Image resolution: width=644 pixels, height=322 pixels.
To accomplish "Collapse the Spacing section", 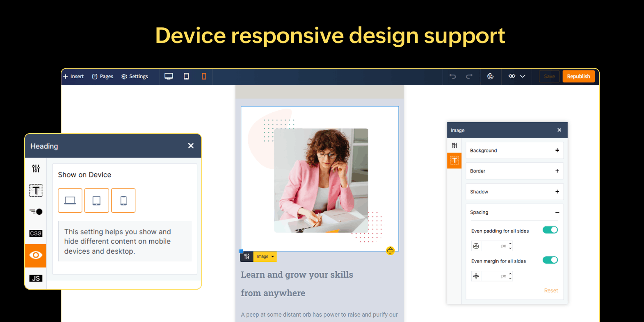I will [557, 212].
